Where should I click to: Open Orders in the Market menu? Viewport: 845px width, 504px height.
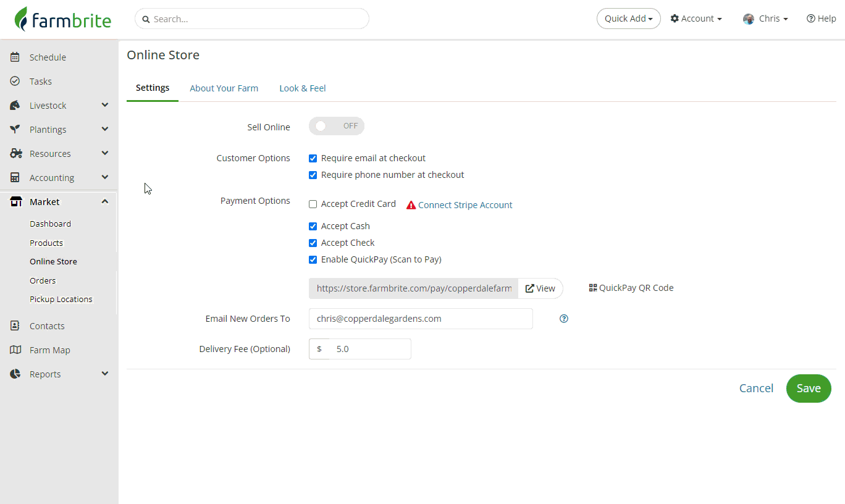pyautogui.click(x=43, y=281)
